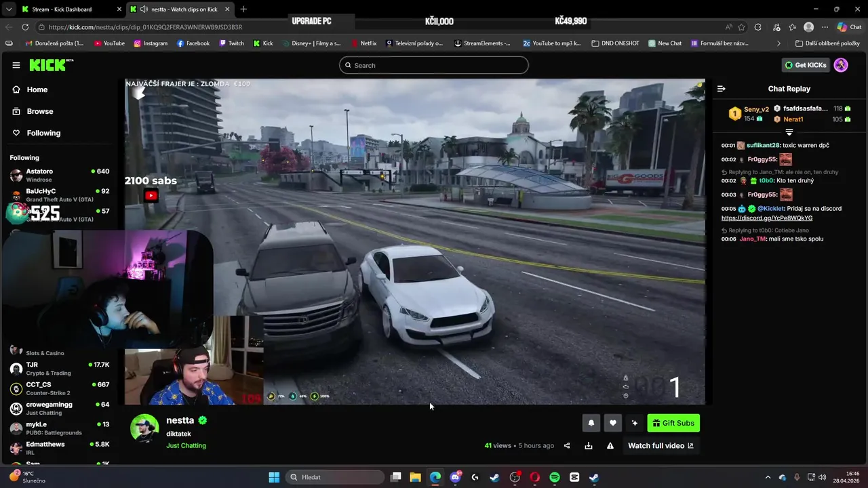868x488 pixels.
Task: Click the sparkle icon beside Gift Subs
Action: 634,423
